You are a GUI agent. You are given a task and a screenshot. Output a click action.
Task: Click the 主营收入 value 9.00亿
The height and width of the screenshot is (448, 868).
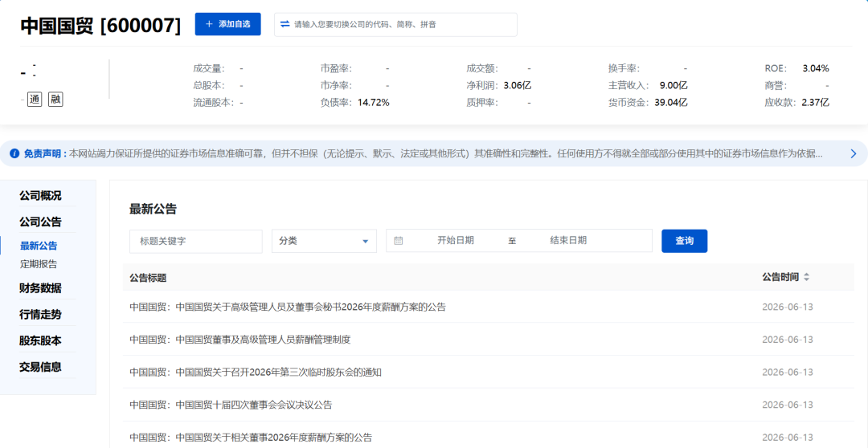[674, 86]
